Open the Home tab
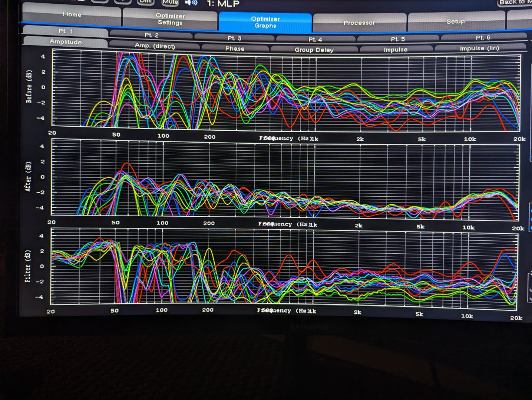532x400 pixels. pyautogui.click(x=72, y=15)
